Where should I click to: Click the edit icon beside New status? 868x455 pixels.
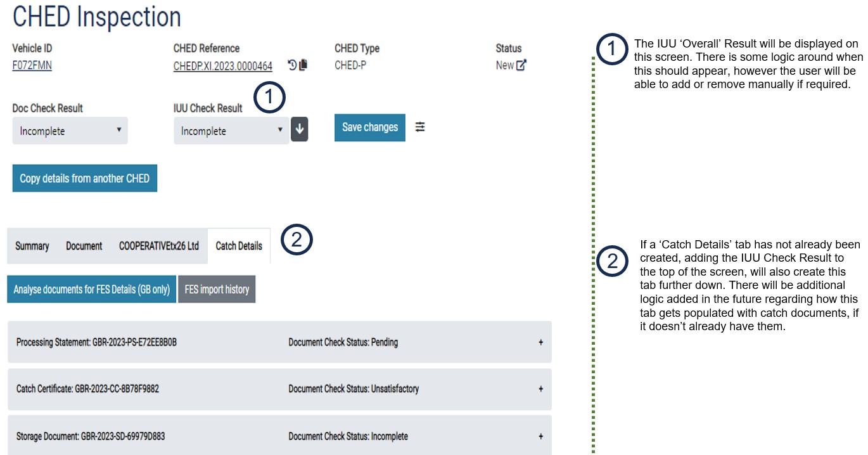(521, 65)
